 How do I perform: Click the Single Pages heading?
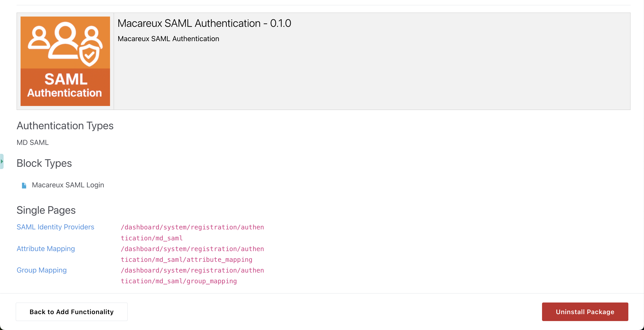pyautogui.click(x=46, y=210)
